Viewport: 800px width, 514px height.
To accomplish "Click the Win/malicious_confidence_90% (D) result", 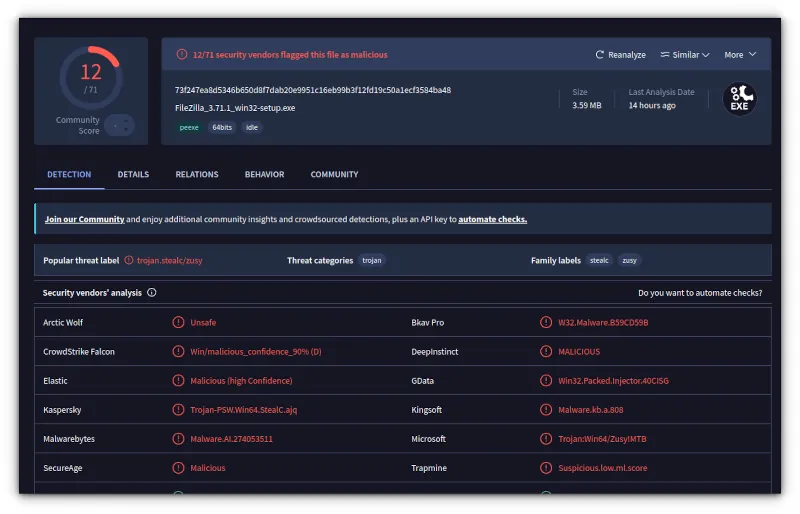I will click(x=256, y=352).
